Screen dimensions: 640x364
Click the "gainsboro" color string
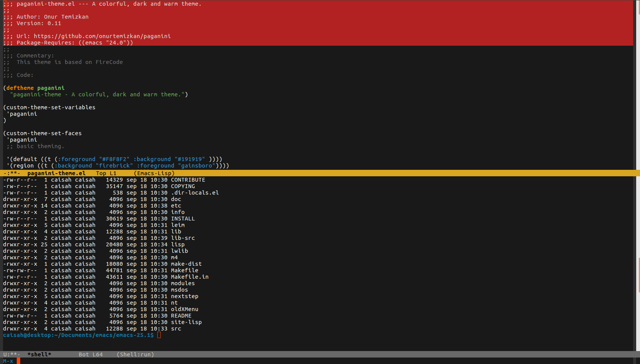click(197, 166)
